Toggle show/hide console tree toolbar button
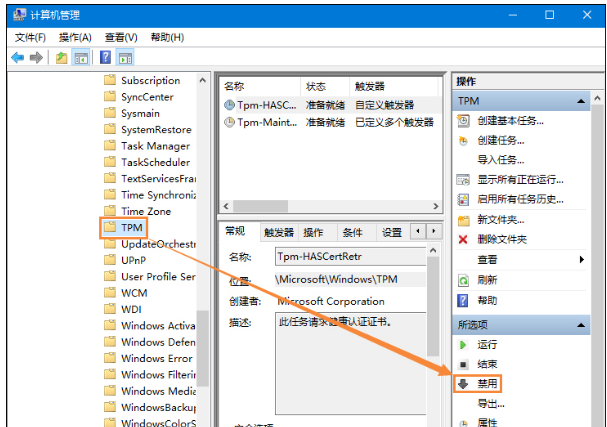 pos(82,57)
